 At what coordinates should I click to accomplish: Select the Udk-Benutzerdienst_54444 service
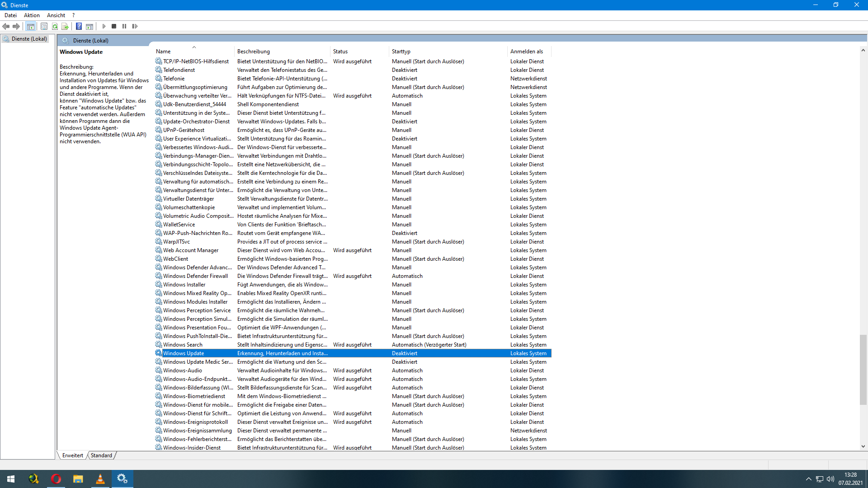[353, 104]
